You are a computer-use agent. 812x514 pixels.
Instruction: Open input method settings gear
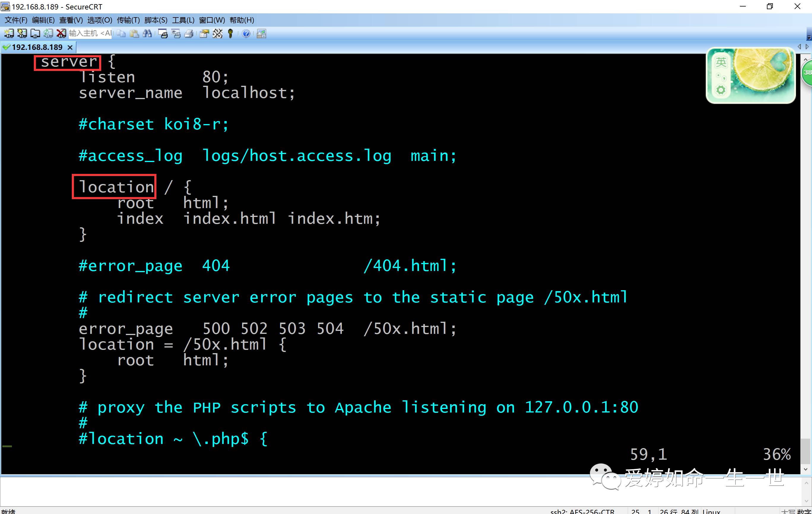(721, 90)
